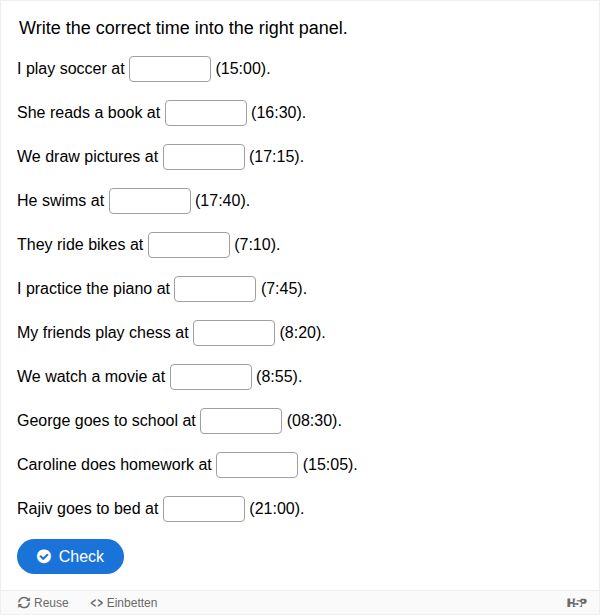Select the "She reads a book at" field
The image size is (600, 615).
(205, 113)
